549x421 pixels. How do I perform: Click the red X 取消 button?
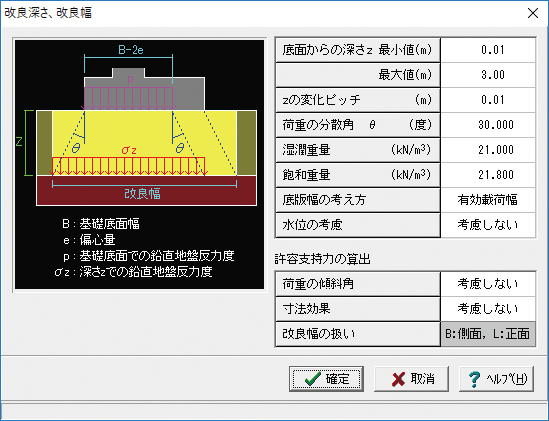(411, 379)
